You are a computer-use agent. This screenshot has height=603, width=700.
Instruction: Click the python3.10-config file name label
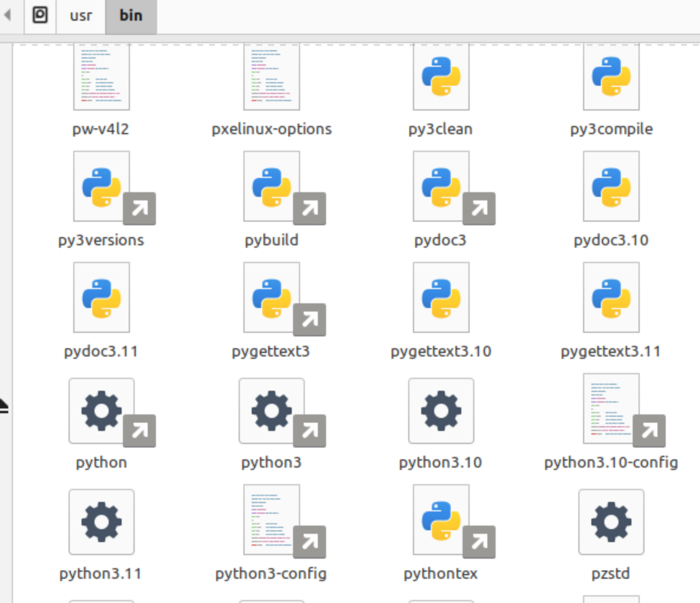click(x=611, y=463)
